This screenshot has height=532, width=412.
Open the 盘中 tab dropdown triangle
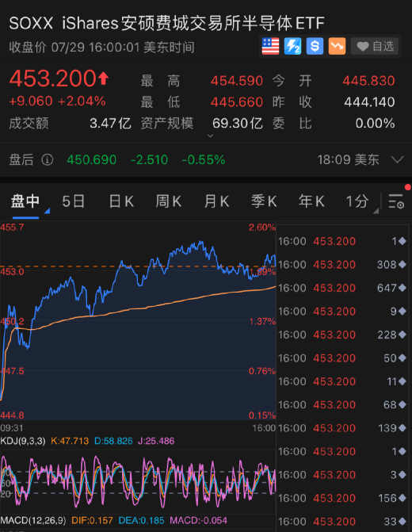point(47,211)
